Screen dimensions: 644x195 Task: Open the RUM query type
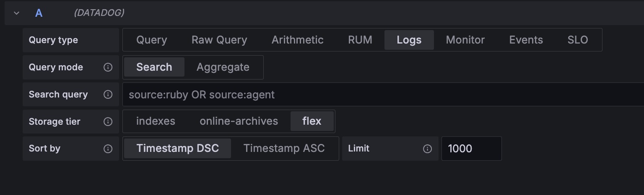tap(360, 40)
